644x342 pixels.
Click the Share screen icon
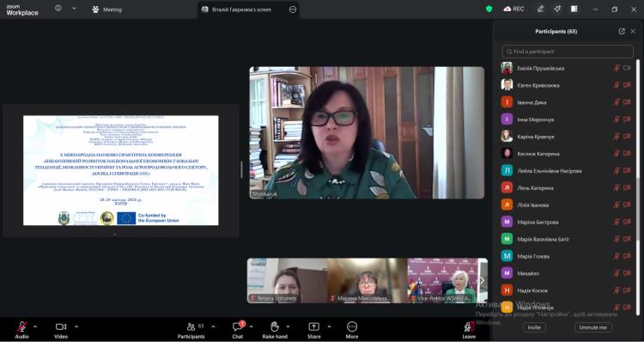tap(313, 327)
